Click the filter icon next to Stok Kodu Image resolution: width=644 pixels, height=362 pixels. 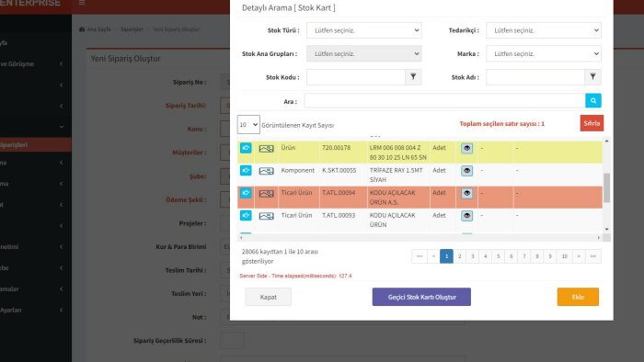tap(413, 77)
